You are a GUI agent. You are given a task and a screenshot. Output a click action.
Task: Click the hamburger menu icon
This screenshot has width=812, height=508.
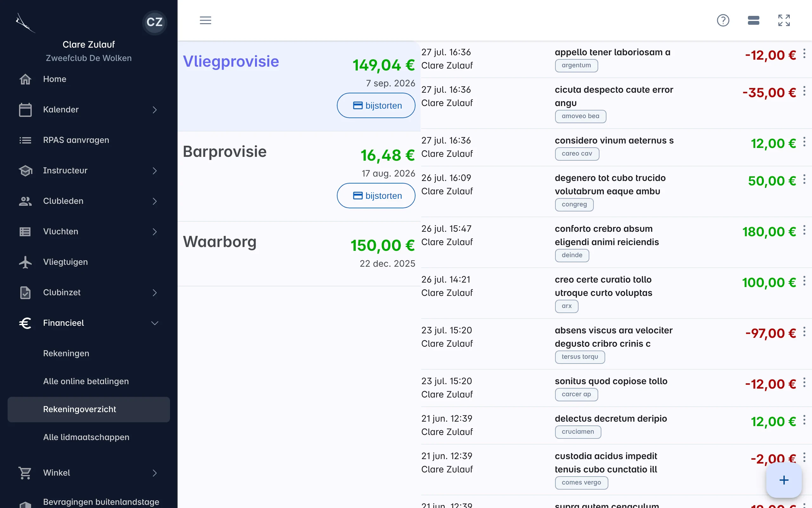point(205,20)
